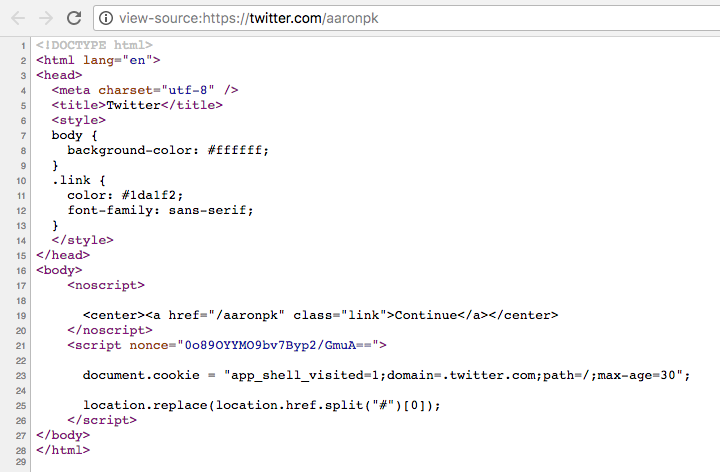Click the closing head tag
Screen dimensions: 720x472
click(63, 255)
